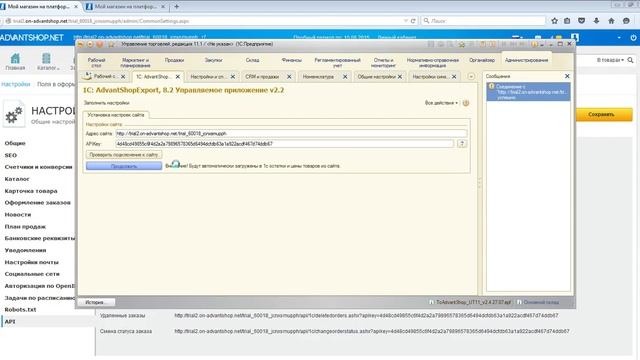This screenshot has width=640, height=360.
Task: Open Настройки почты settings item
Action: click(x=31, y=262)
